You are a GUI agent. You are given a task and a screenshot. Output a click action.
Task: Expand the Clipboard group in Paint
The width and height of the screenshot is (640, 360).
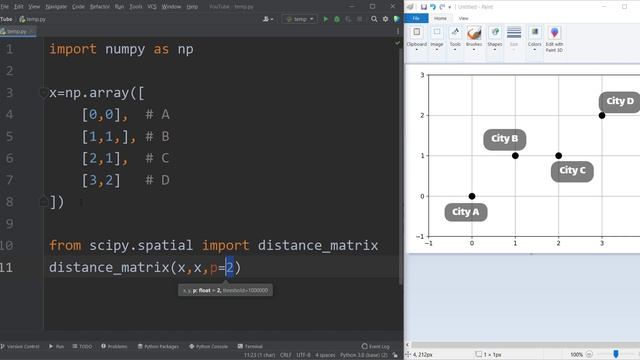click(417, 39)
